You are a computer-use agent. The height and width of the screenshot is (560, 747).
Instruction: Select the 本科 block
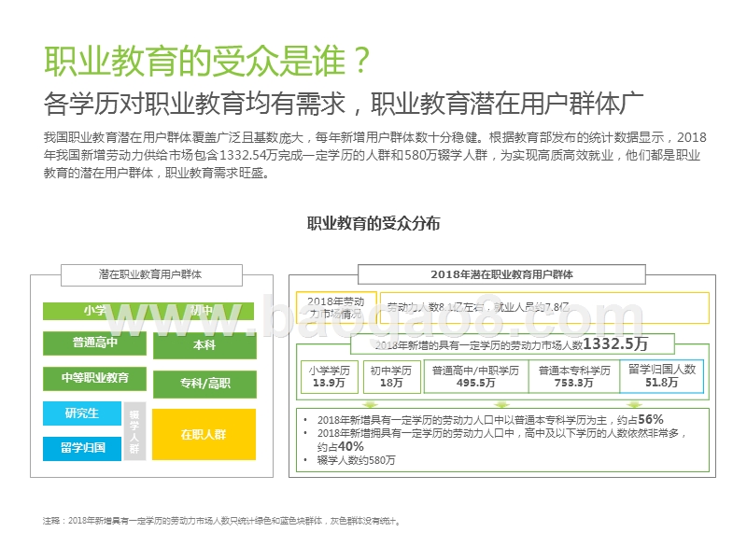tap(204, 345)
